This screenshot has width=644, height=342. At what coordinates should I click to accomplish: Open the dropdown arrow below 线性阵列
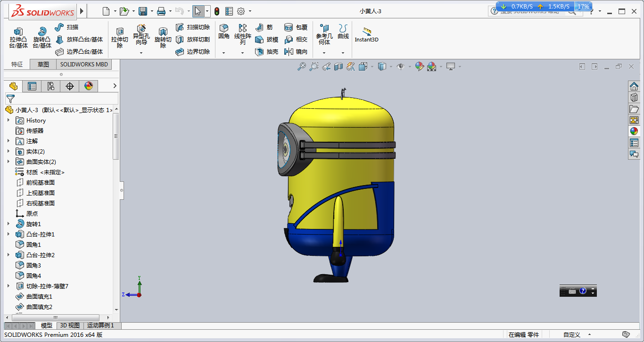(x=243, y=53)
